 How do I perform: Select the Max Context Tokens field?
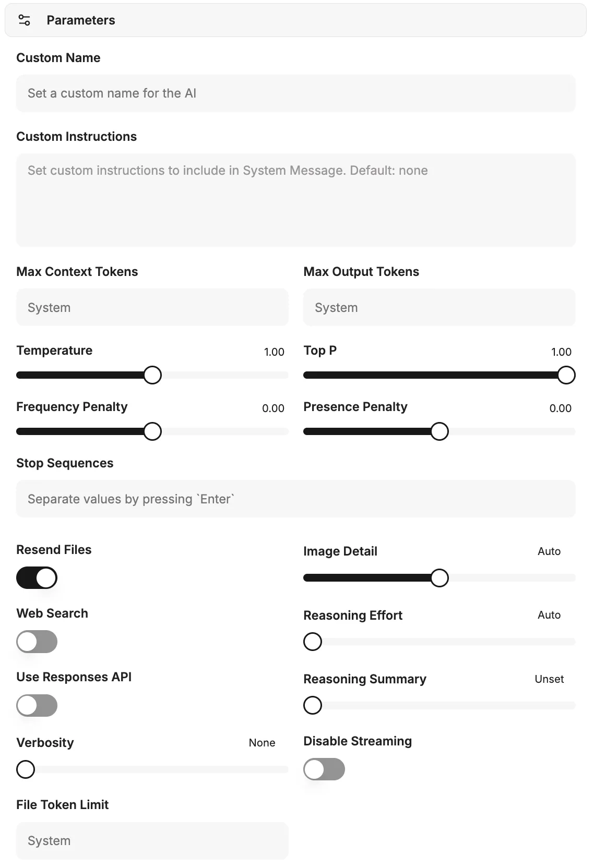point(152,307)
